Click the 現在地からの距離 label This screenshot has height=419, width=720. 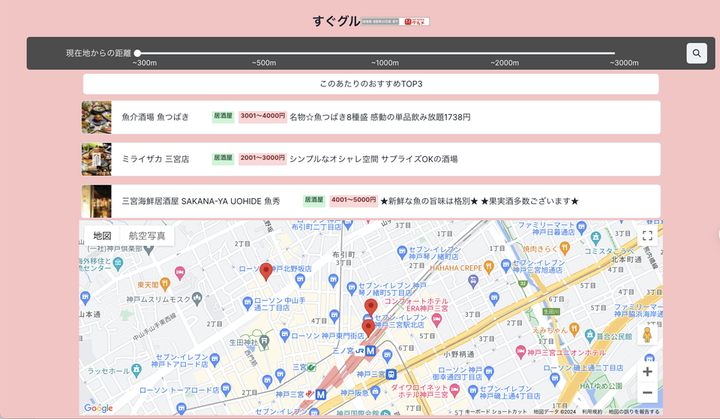pyautogui.click(x=98, y=53)
